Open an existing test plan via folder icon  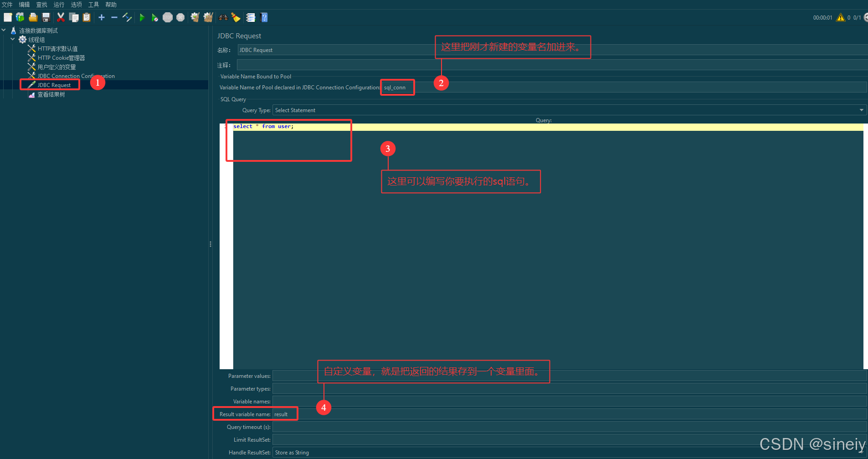pos(33,17)
